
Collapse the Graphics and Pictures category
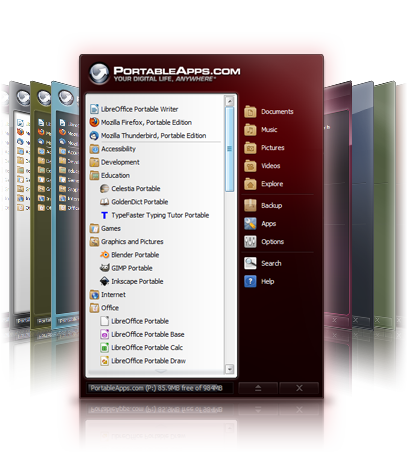(127, 242)
